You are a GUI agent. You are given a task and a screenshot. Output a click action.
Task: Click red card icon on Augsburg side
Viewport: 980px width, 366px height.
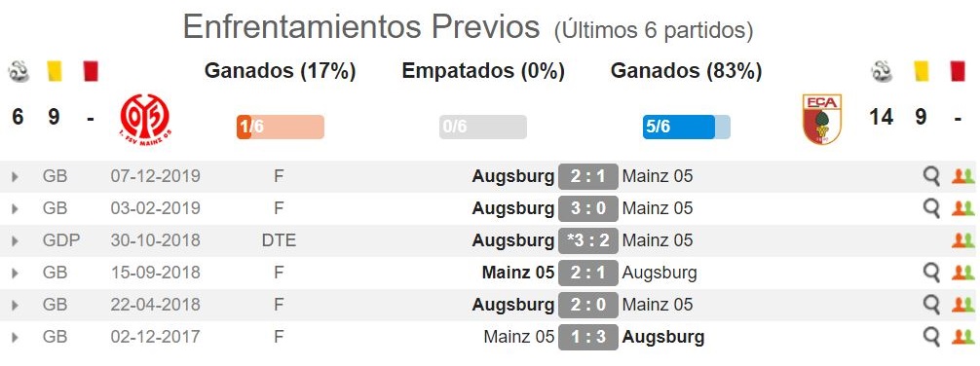tap(958, 71)
